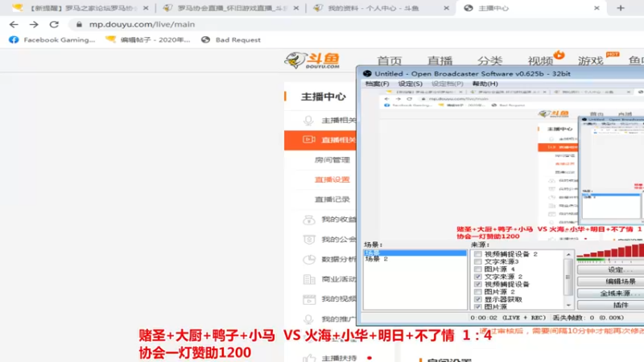Click the 丢失帧数: 0 (0.00%) status text

pyautogui.click(x=588, y=318)
